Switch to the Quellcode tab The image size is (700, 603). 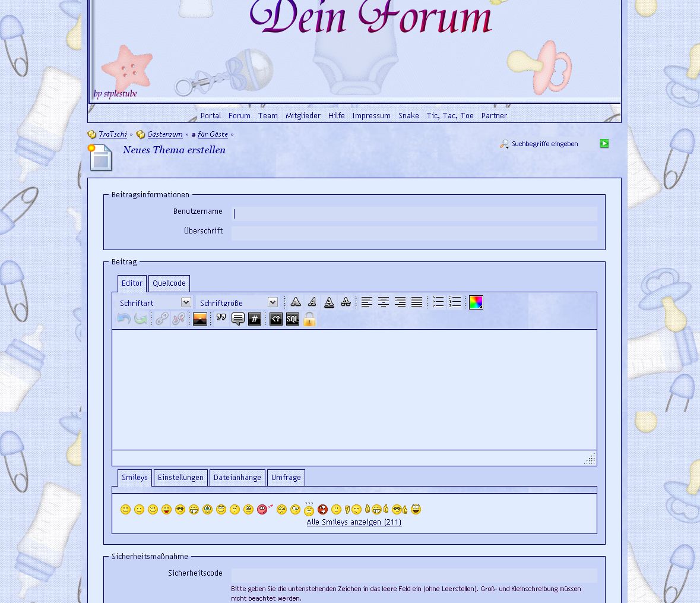(169, 283)
